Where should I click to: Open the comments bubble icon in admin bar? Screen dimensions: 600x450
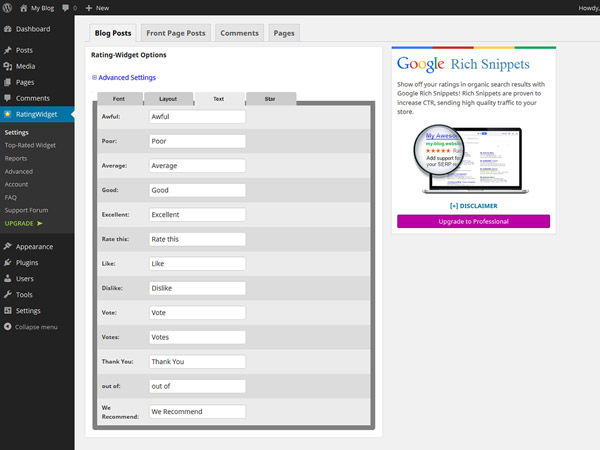(65, 8)
